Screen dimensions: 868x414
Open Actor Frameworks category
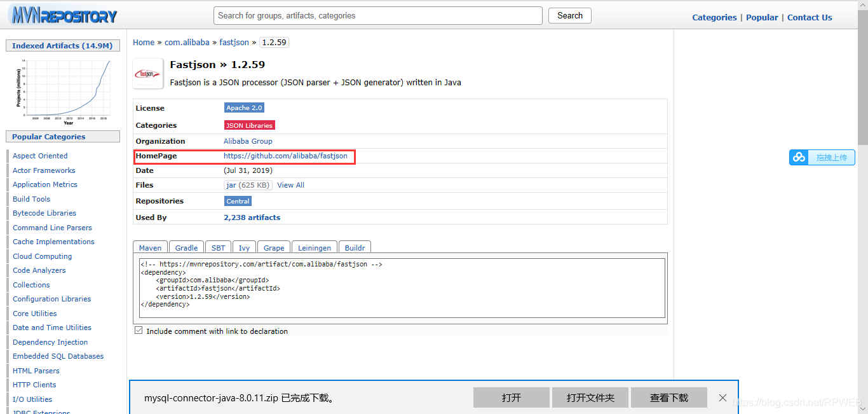44,170
